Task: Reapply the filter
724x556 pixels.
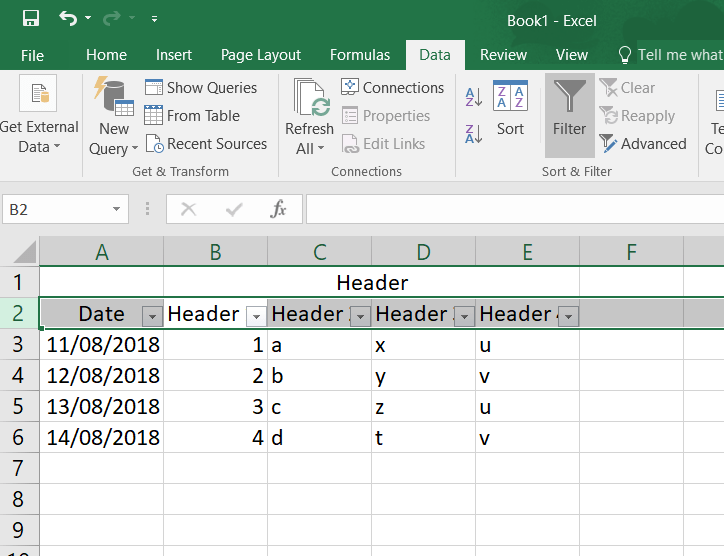Action: (x=637, y=115)
